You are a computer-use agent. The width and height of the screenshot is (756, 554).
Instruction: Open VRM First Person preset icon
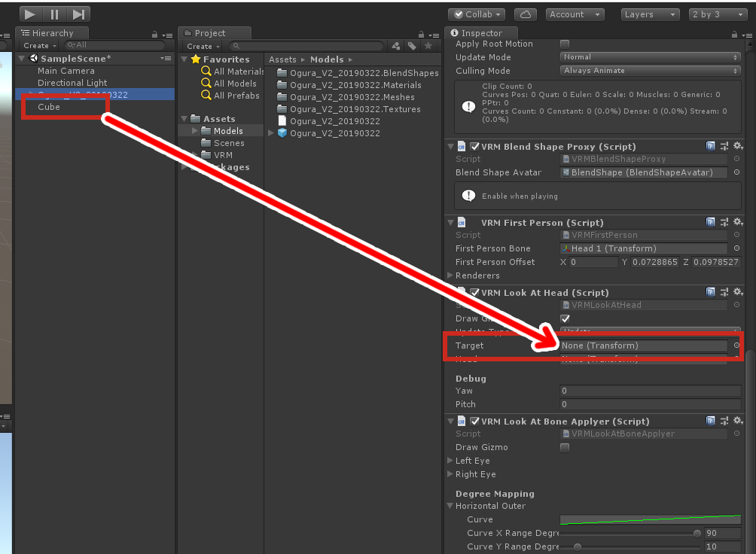724,222
